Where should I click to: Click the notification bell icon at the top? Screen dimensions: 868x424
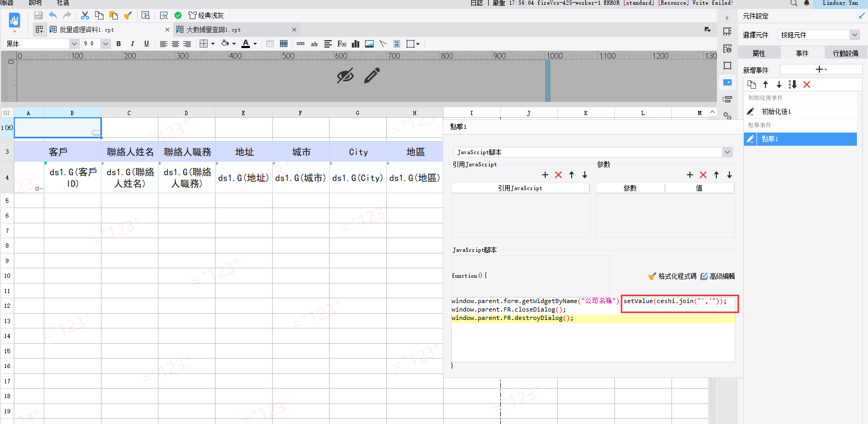(807, 3)
